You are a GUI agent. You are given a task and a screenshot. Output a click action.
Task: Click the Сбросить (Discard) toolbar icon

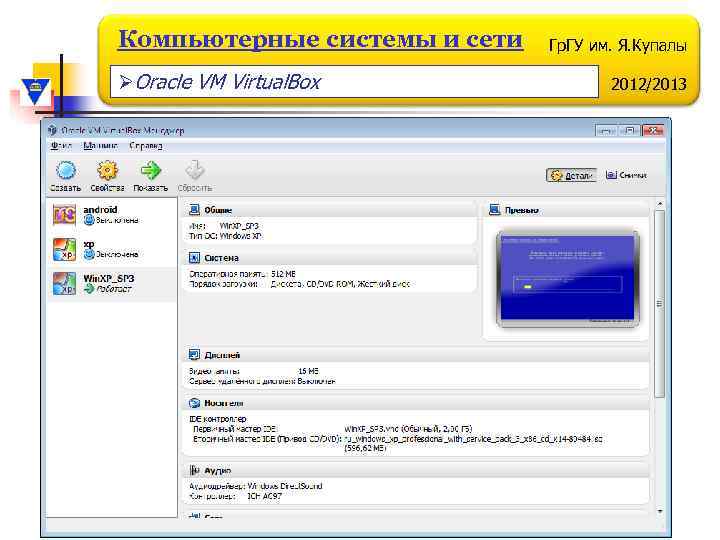[x=195, y=170]
